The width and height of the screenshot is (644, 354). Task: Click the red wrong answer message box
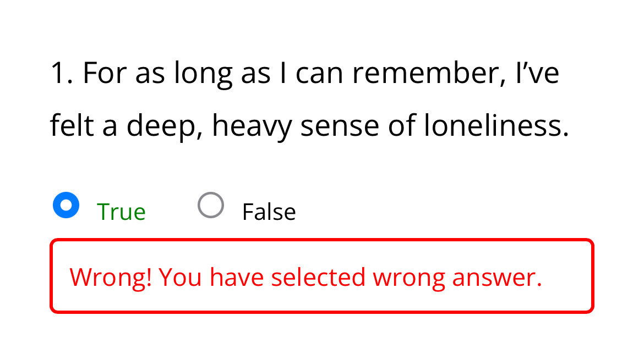coord(322,276)
